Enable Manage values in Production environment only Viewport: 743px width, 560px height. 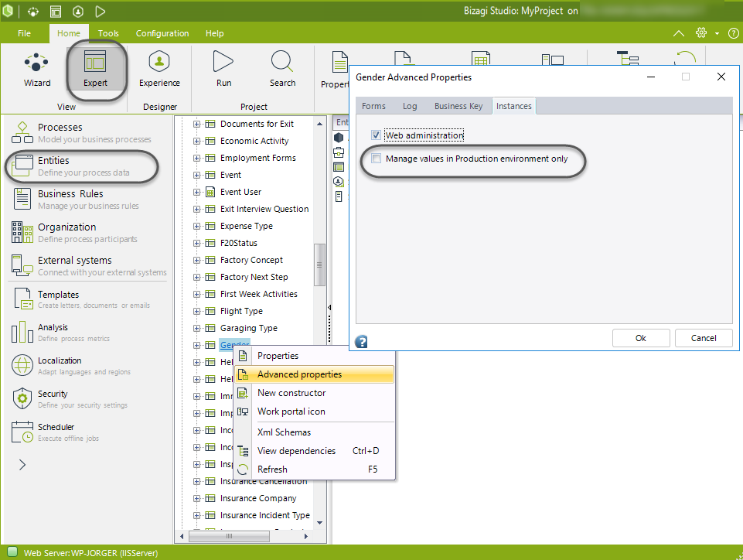[x=376, y=159]
